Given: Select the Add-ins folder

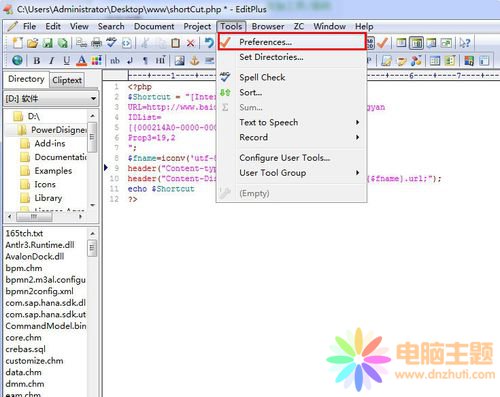Looking at the screenshot, I should [x=43, y=143].
